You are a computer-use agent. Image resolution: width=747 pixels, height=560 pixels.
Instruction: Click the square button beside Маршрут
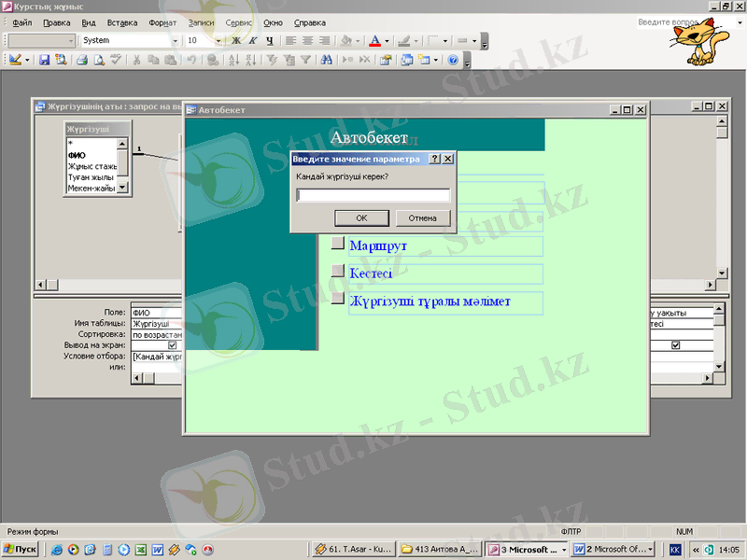point(338,245)
